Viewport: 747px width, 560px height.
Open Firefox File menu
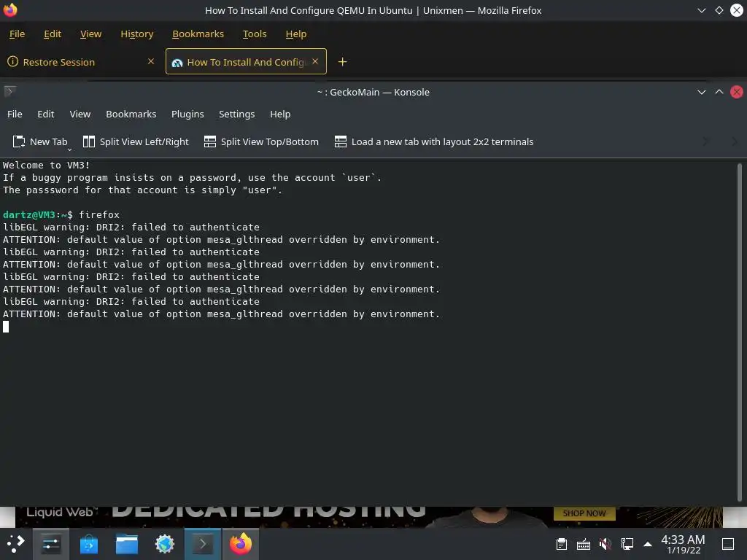[18, 34]
